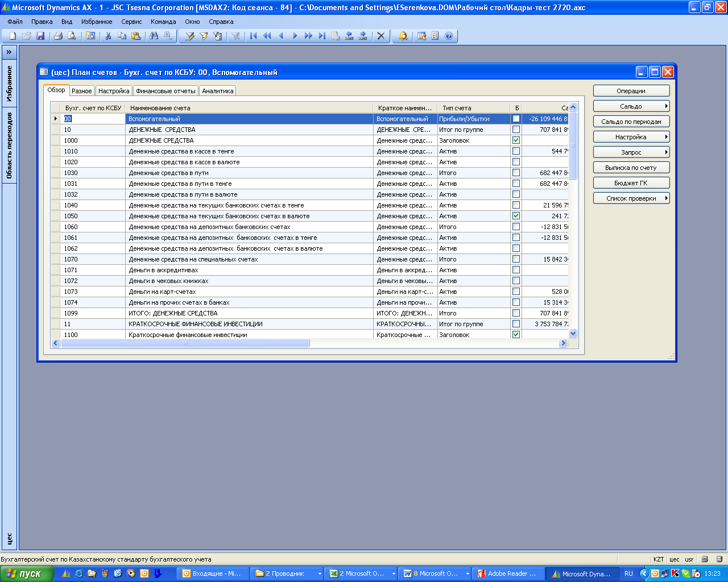Click the Print icon in toolbar

pyautogui.click(x=58, y=36)
